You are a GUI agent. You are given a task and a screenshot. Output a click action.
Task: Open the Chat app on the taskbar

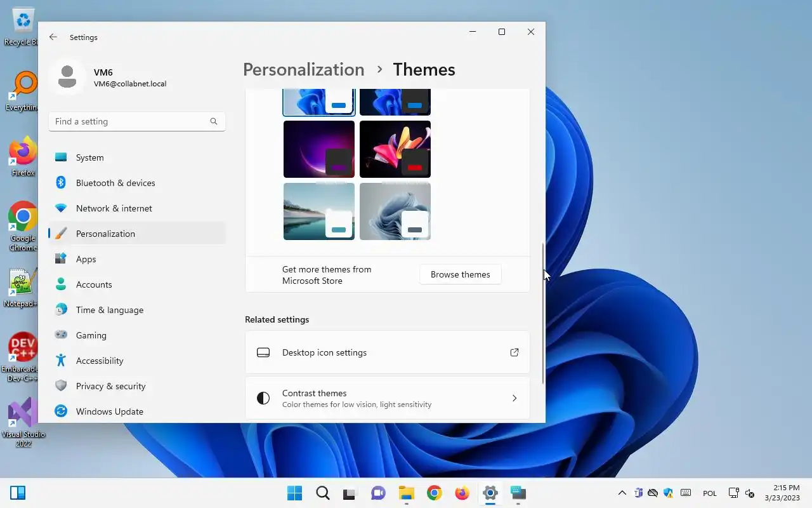click(378, 493)
